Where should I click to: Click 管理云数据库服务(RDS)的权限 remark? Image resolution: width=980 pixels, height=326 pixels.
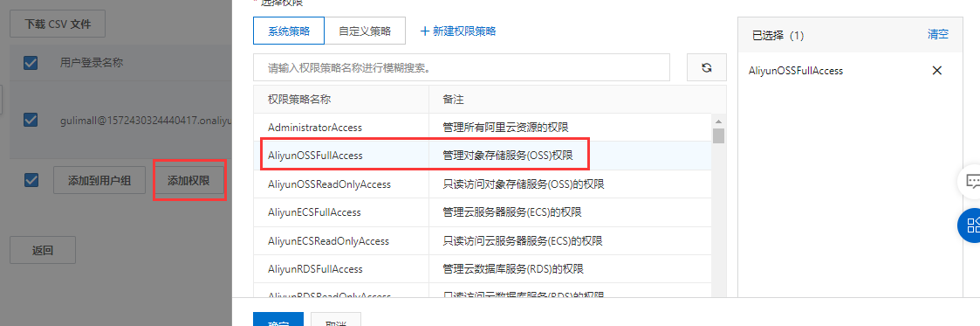[513, 269]
